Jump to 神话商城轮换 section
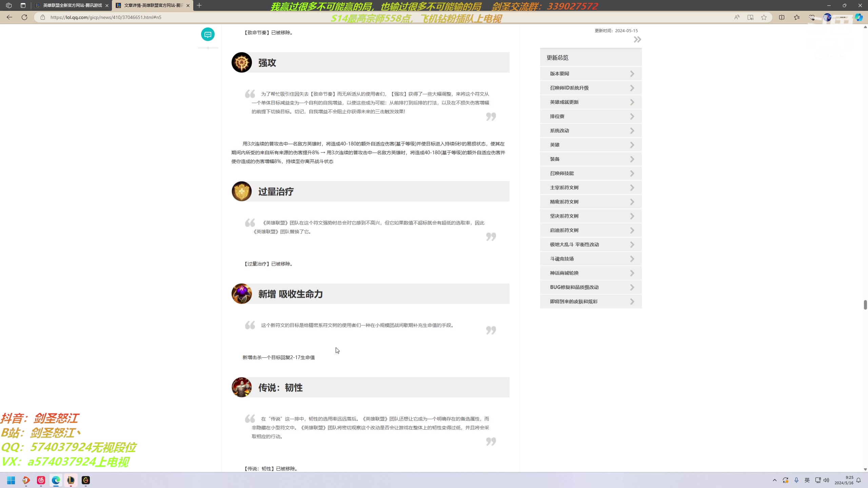 tap(591, 273)
